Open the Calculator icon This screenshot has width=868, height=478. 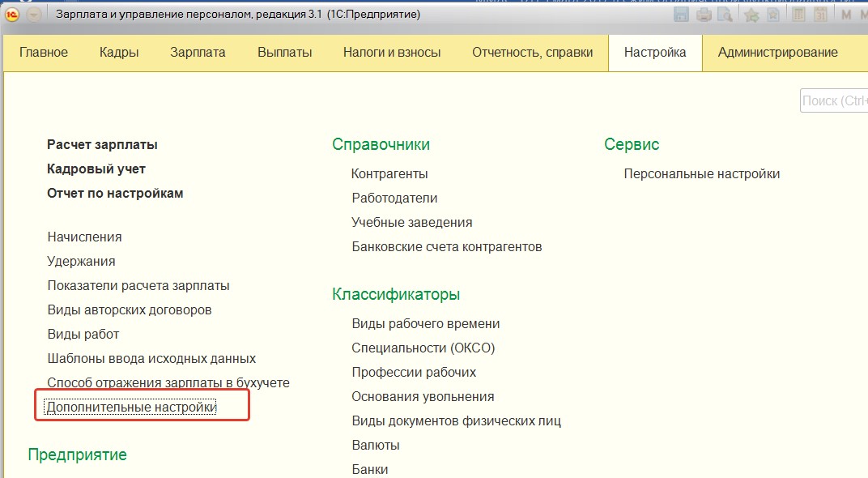798,15
